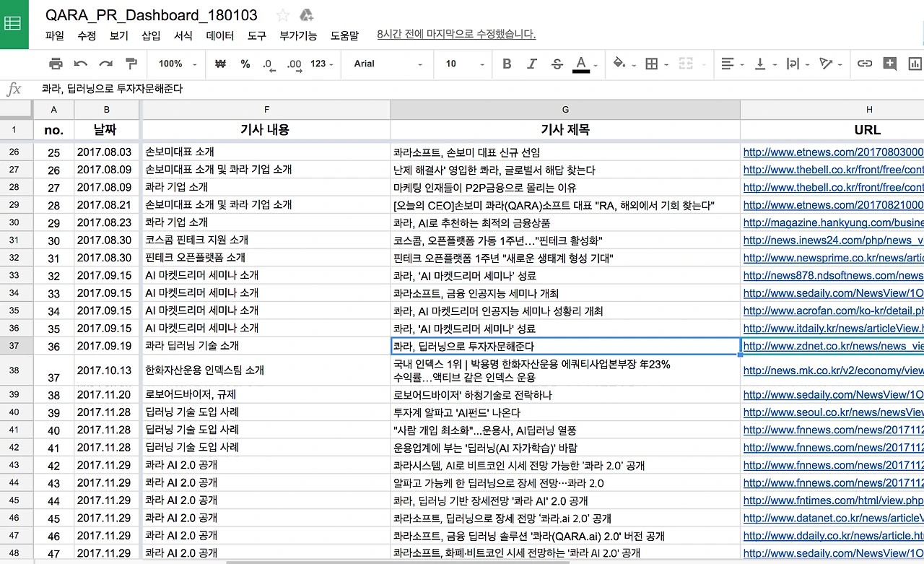Undo the last action
This screenshot has height=564, width=924.
pos(81,64)
